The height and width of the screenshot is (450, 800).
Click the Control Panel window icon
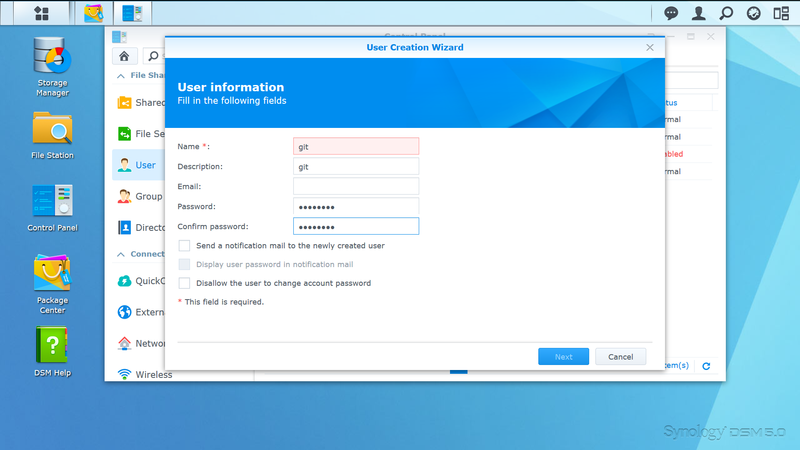[119, 37]
